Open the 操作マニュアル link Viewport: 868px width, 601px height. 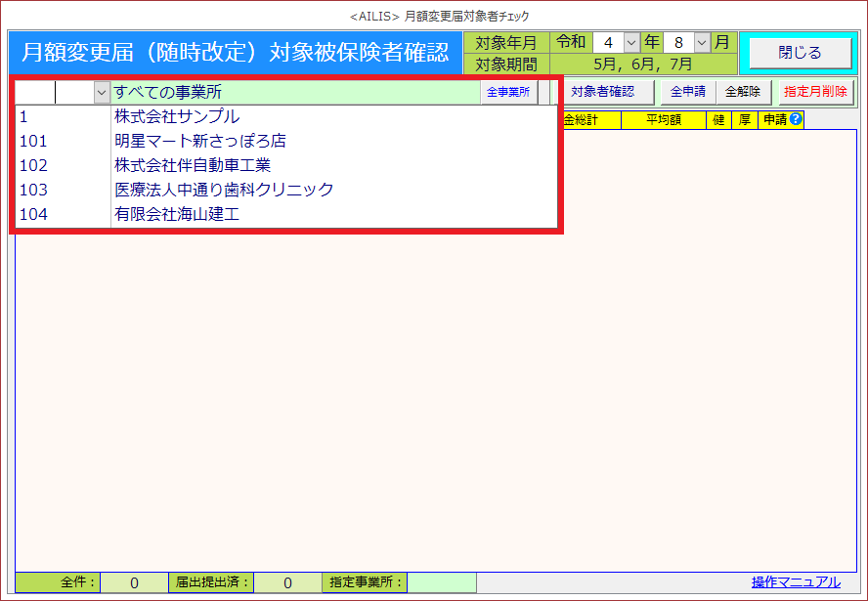(x=796, y=582)
